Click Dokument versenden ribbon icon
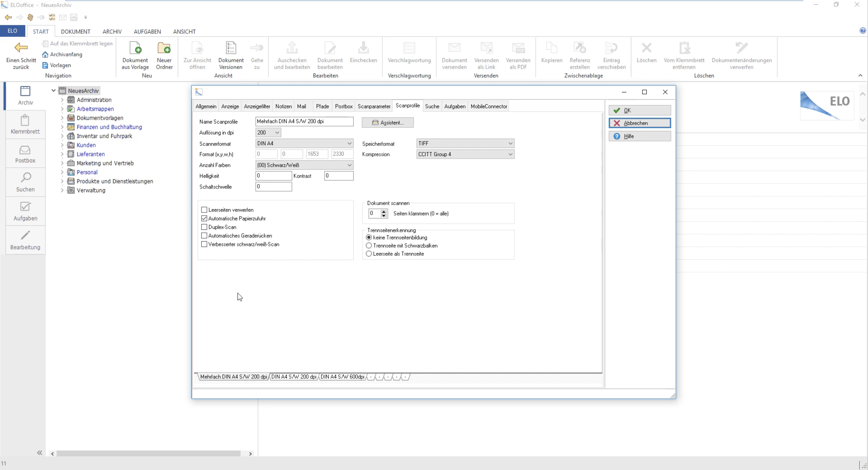868x470 pixels. [x=454, y=48]
